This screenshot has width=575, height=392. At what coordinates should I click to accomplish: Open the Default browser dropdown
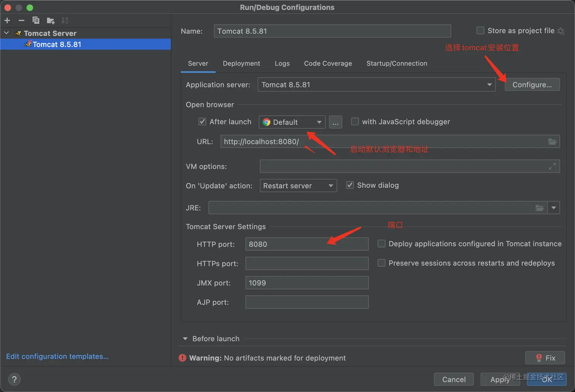292,122
